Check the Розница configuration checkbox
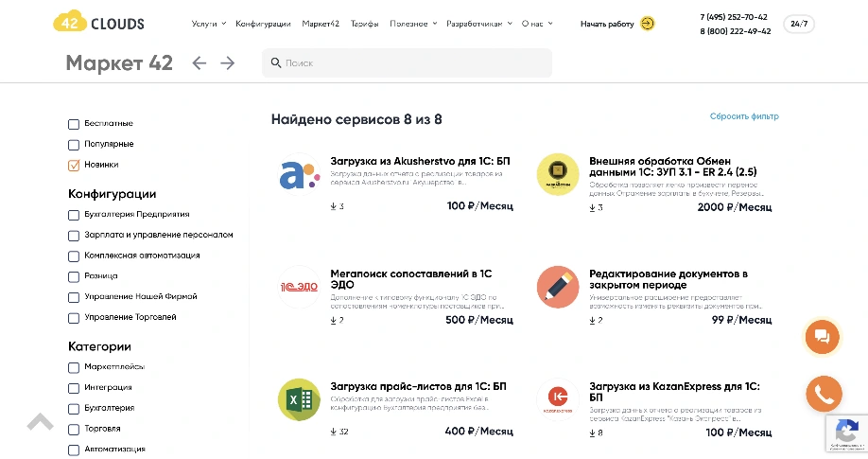 pos(74,276)
